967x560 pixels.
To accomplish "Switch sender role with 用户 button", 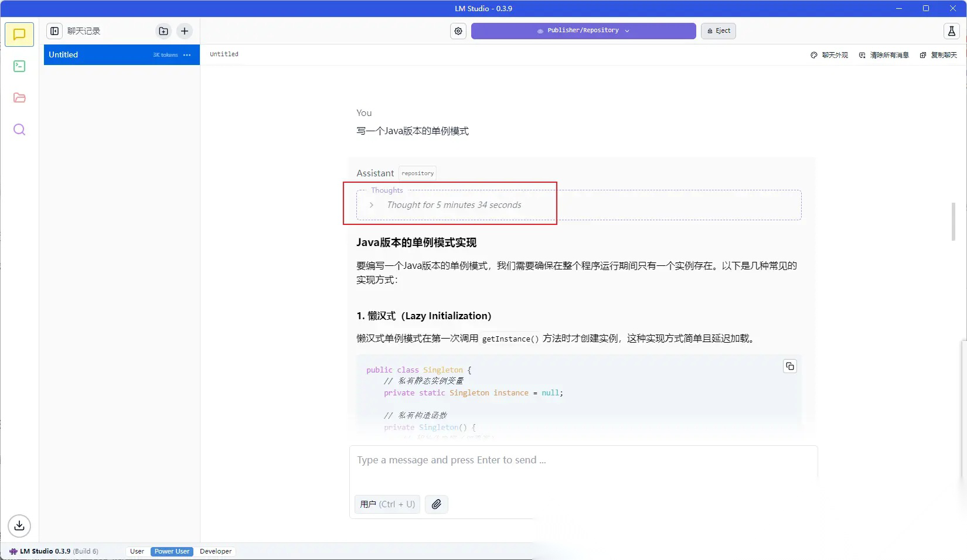I will pos(387,504).
